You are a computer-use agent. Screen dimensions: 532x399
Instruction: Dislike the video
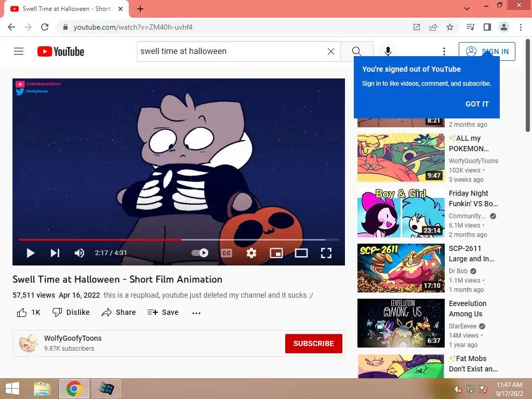[71, 312]
